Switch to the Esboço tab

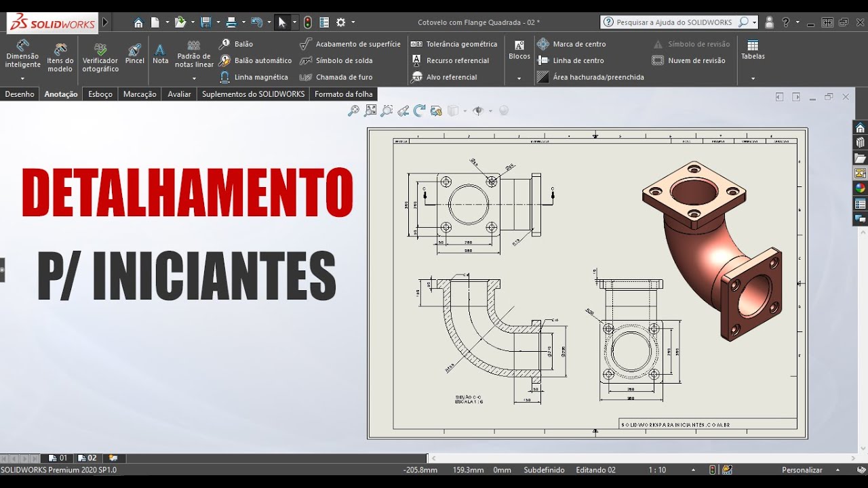coord(100,94)
